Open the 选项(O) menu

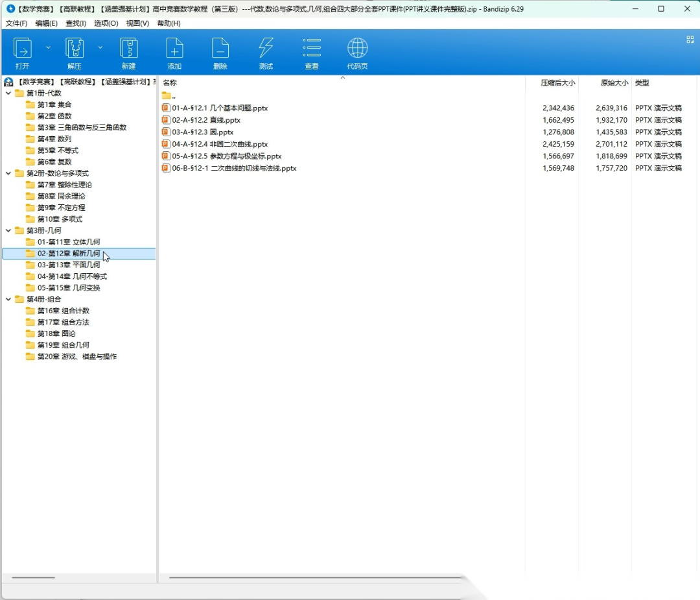(x=106, y=23)
